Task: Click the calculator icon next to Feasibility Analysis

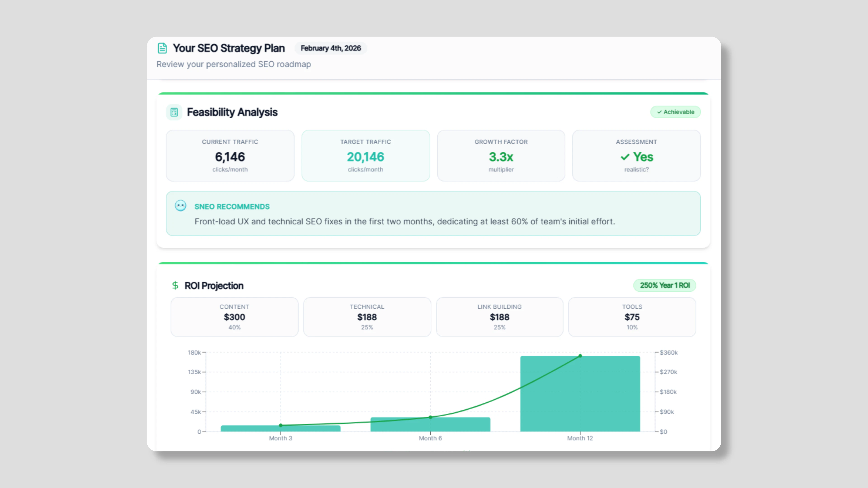Action: coord(174,112)
